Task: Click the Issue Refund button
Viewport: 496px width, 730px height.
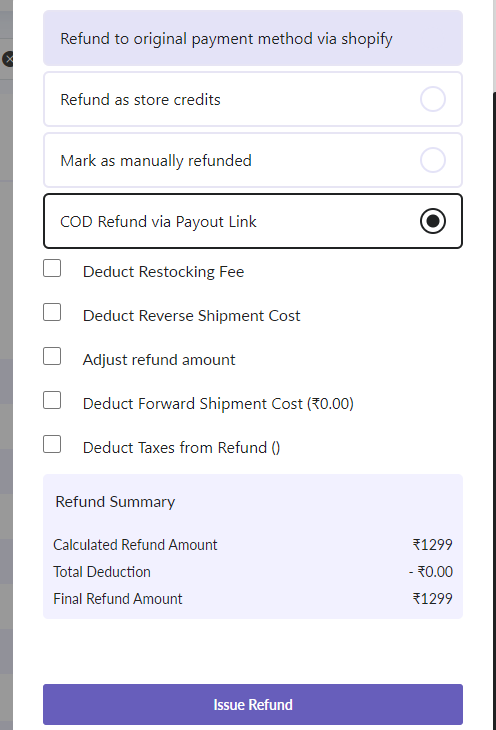Action: point(253,704)
